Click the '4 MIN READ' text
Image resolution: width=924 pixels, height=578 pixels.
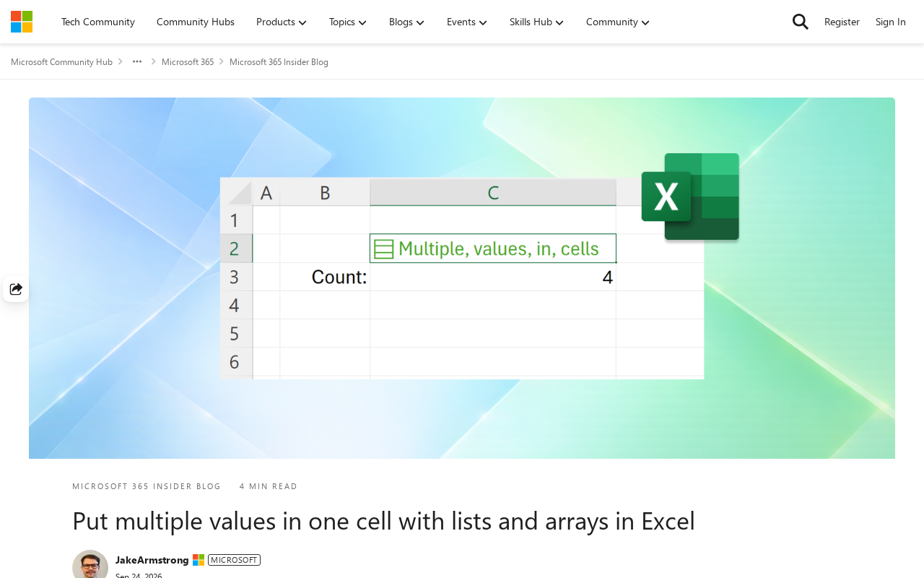269,486
